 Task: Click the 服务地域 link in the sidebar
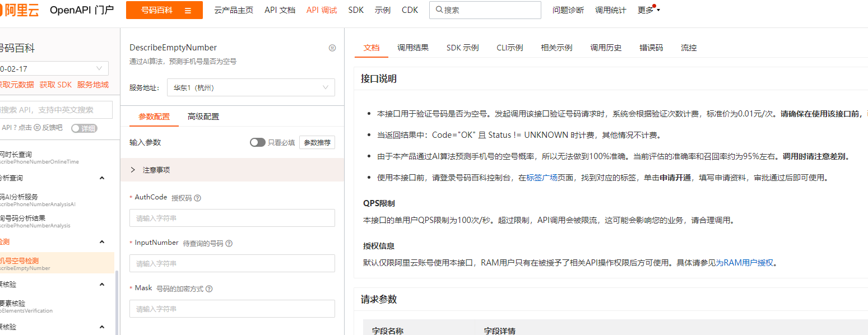[93, 85]
